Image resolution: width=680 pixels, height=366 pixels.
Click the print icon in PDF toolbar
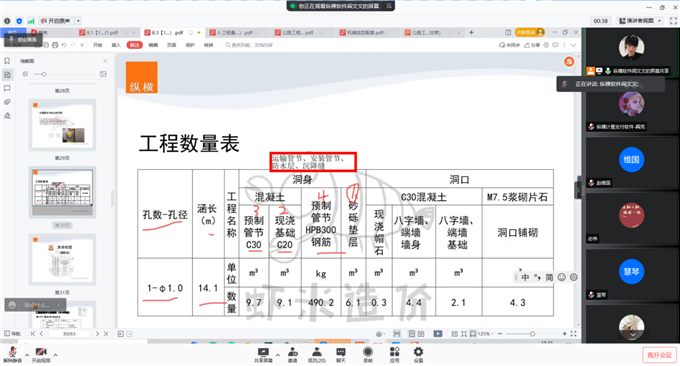(55, 45)
